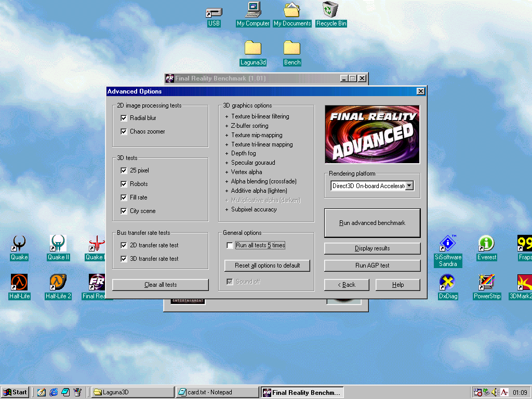Uncheck the Radial blur test
Screen dimensions: 532x399
pyautogui.click(x=124, y=118)
